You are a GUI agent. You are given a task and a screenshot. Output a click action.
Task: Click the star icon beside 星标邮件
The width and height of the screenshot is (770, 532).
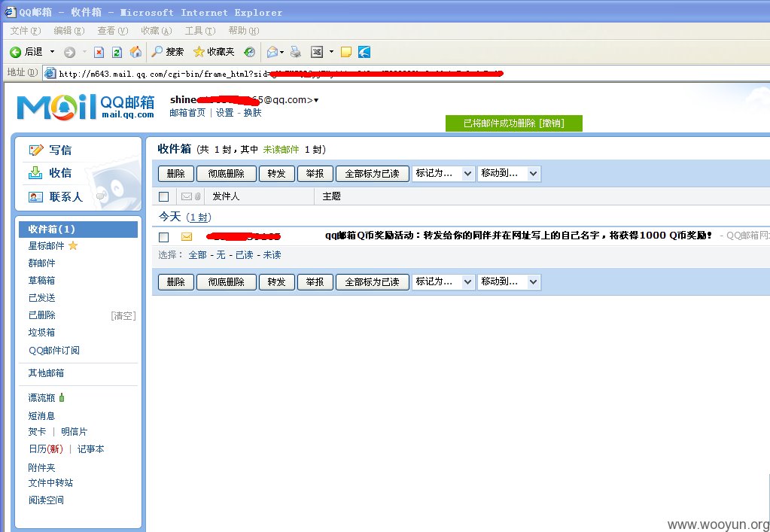point(73,245)
